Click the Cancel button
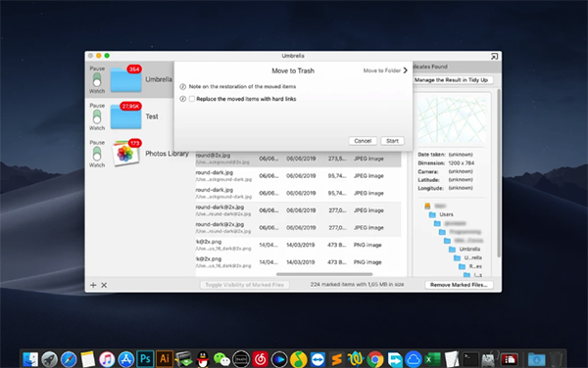588x368 pixels. click(x=363, y=141)
